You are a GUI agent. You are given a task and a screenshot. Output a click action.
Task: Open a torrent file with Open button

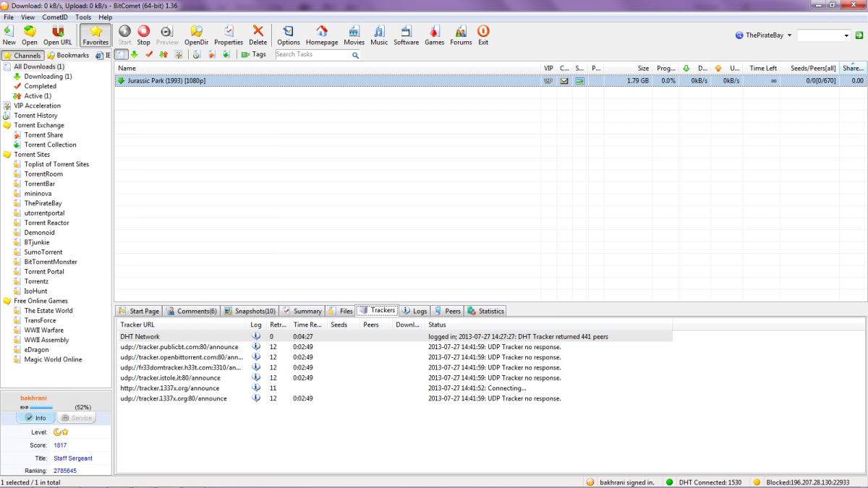point(30,35)
